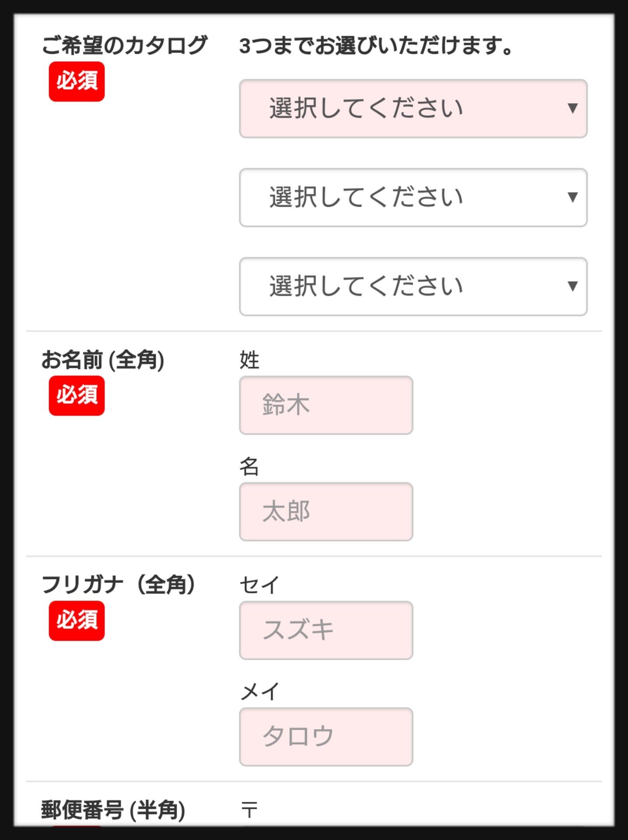The width and height of the screenshot is (628, 840).
Task: Click the 必須 badge under お名前 (全角)
Action: coord(77,395)
